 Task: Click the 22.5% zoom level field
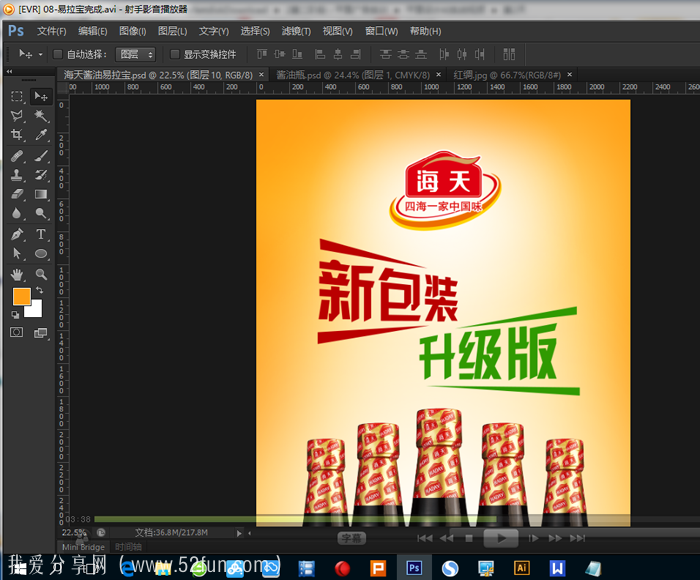click(x=74, y=533)
